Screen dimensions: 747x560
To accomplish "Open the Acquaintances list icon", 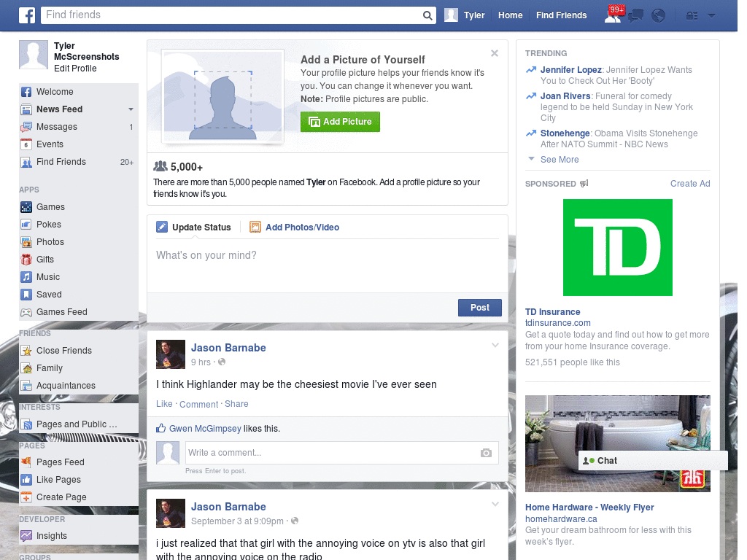I will click(x=26, y=386).
